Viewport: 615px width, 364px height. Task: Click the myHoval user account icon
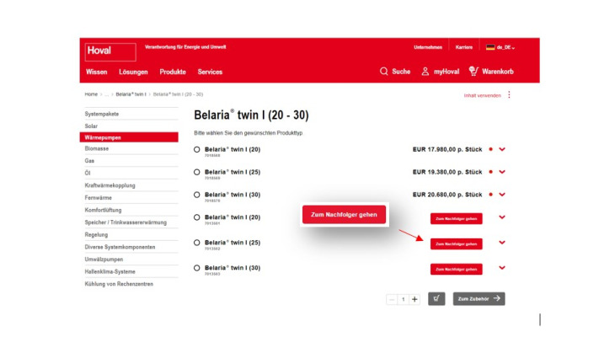click(x=425, y=72)
